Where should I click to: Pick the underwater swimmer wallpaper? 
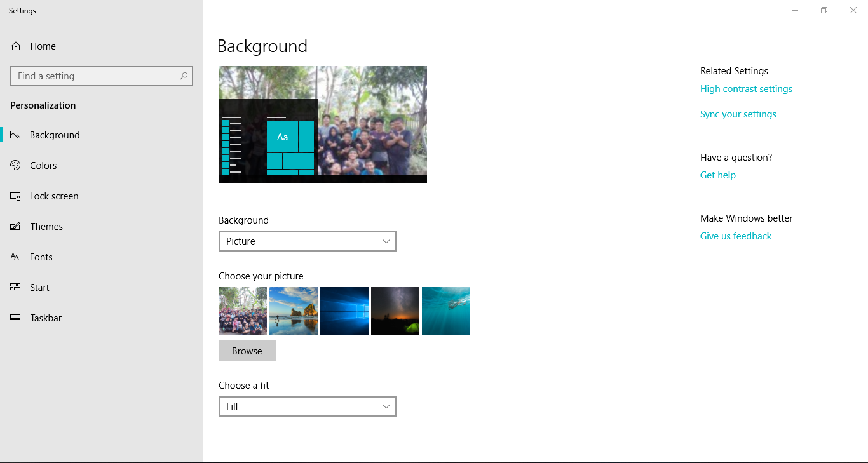tap(446, 311)
